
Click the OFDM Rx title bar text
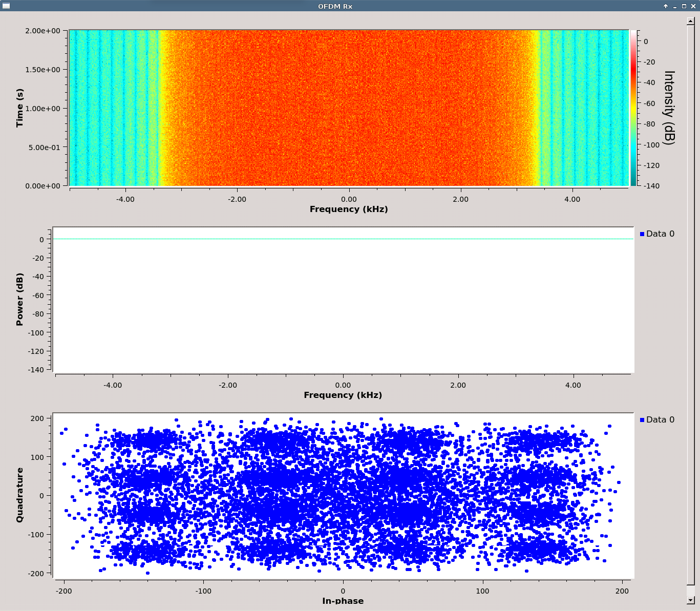335,6
